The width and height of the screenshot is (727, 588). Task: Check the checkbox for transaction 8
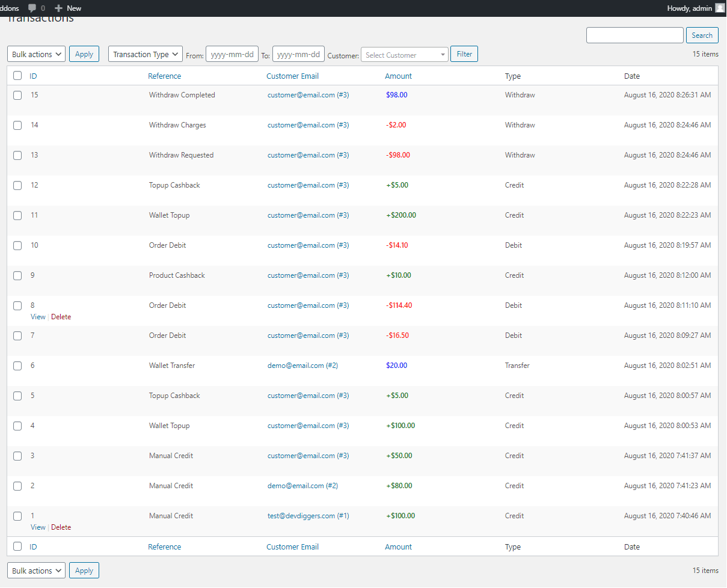17,305
